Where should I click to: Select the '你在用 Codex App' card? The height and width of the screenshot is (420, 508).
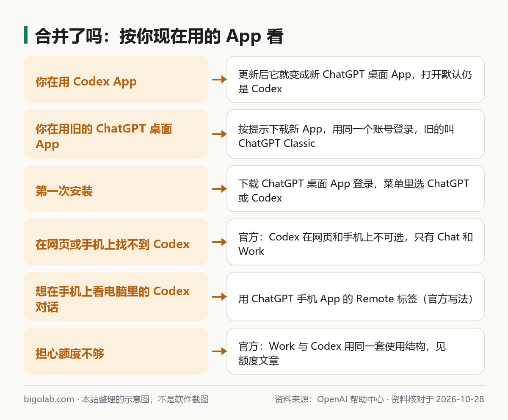116,79
